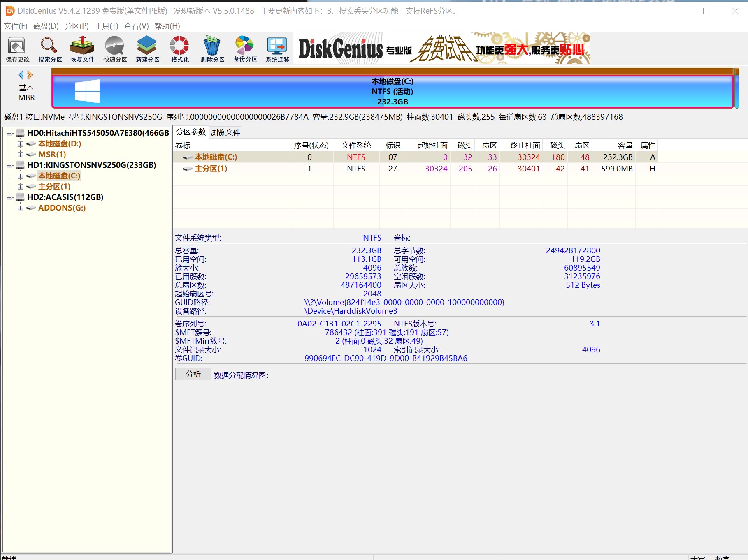Click drive icon beside MSR(1) in tree
748x560 pixels.
coord(31,155)
